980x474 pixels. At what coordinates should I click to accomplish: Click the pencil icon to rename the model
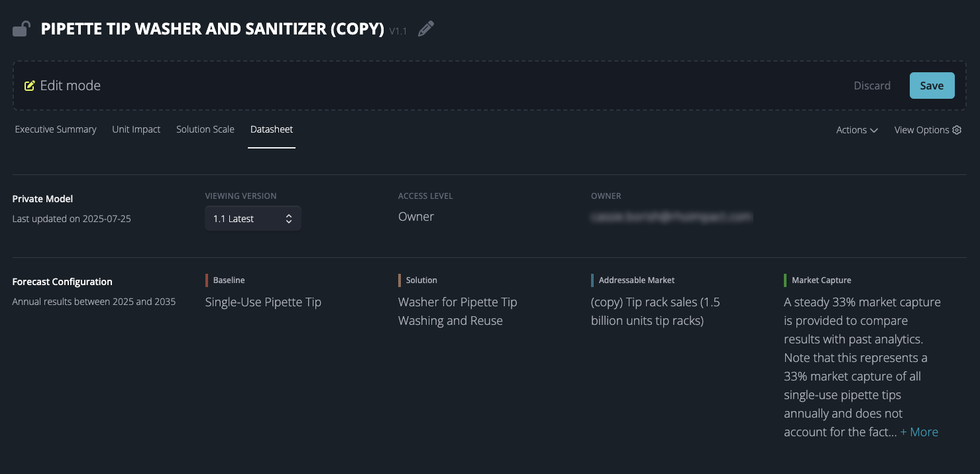[x=426, y=29]
